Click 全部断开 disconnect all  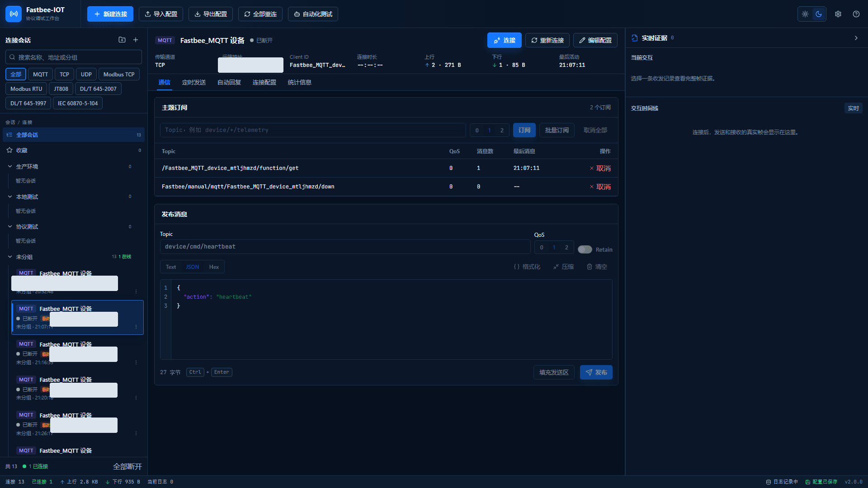[x=127, y=466]
